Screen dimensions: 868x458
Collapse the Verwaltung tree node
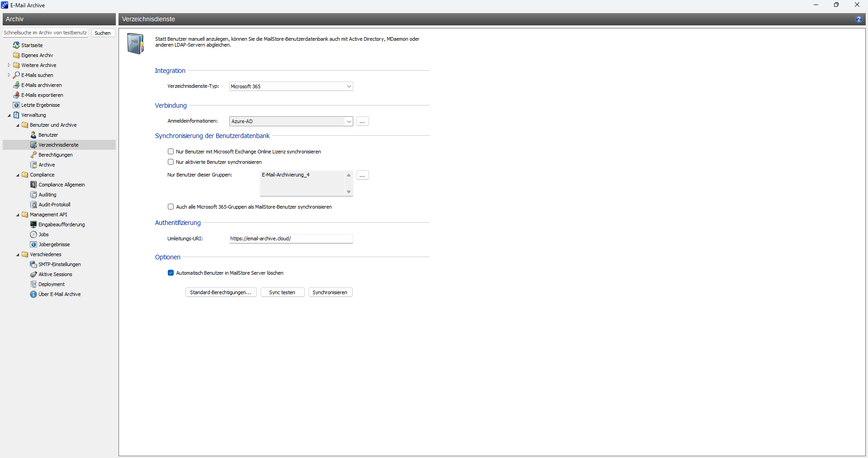[x=9, y=115]
